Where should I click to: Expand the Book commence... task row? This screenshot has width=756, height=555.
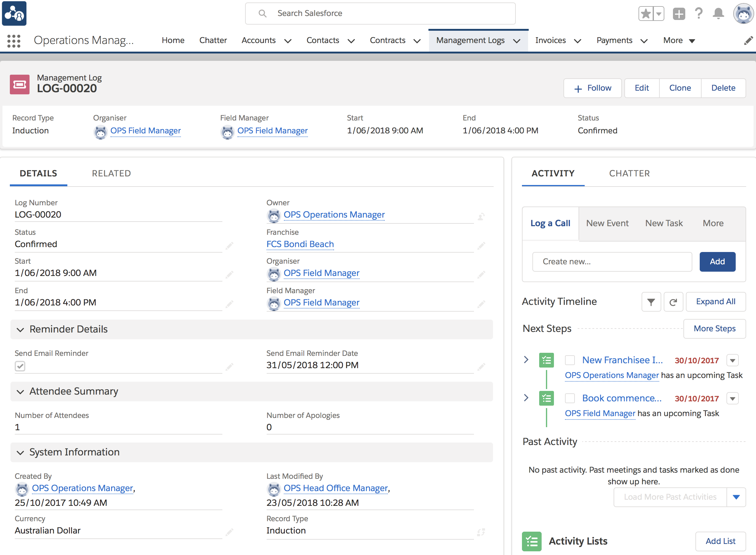pyautogui.click(x=526, y=398)
